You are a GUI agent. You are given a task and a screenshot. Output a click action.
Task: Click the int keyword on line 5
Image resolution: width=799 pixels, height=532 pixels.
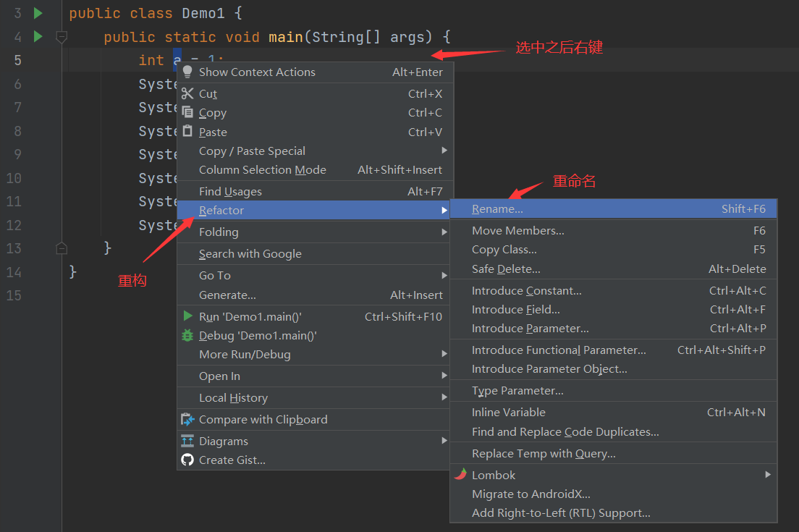[151, 60]
